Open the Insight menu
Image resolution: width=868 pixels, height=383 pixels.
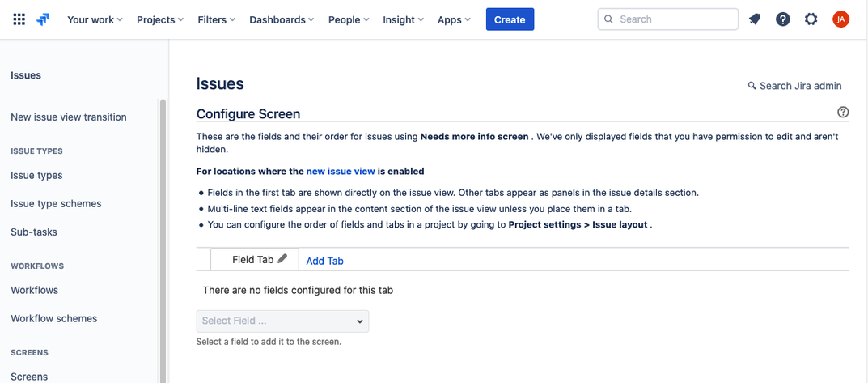[404, 20]
